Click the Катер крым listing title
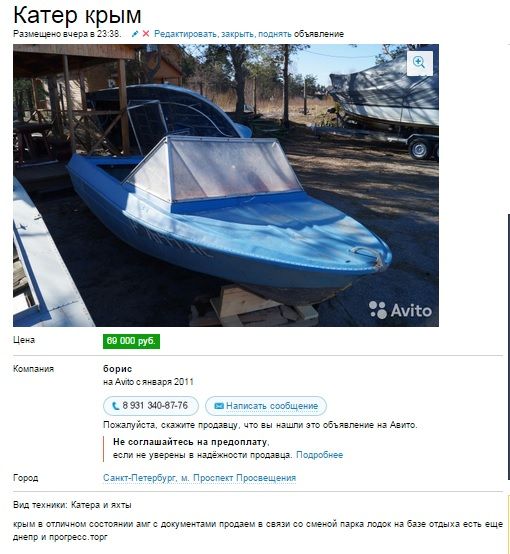510x554 pixels. point(77,15)
